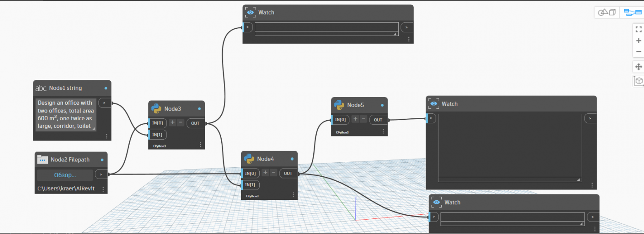Add an input port to Node4 with plus

point(265,173)
